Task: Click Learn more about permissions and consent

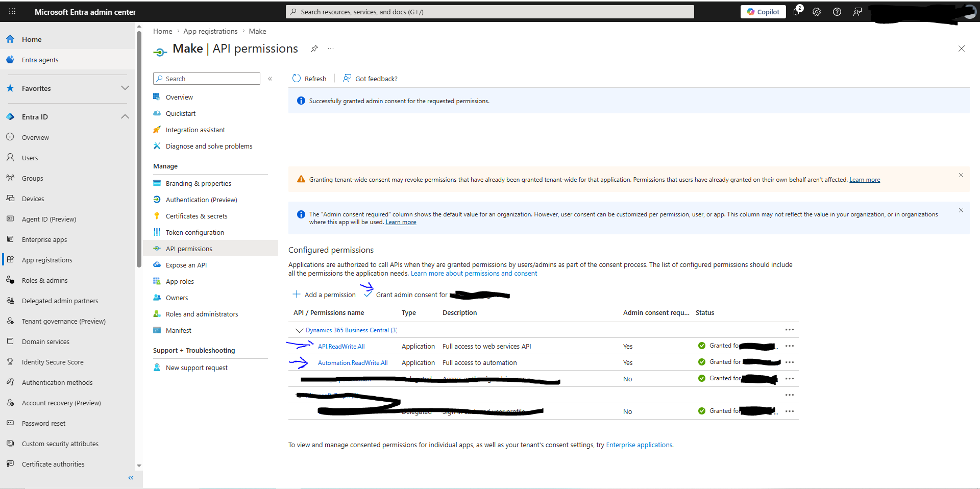Action: pyautogui.click(x=474, y=274)
